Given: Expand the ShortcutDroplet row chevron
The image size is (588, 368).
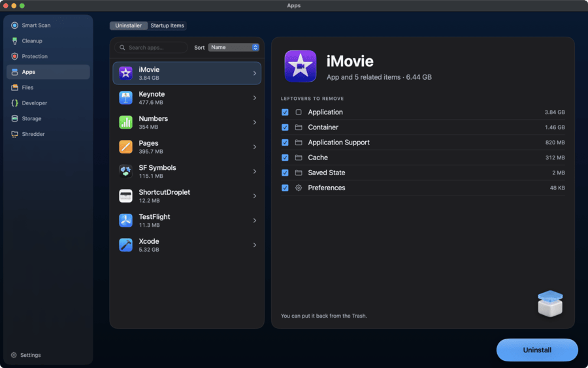Looking at the screenshot, I should (255, 196).
